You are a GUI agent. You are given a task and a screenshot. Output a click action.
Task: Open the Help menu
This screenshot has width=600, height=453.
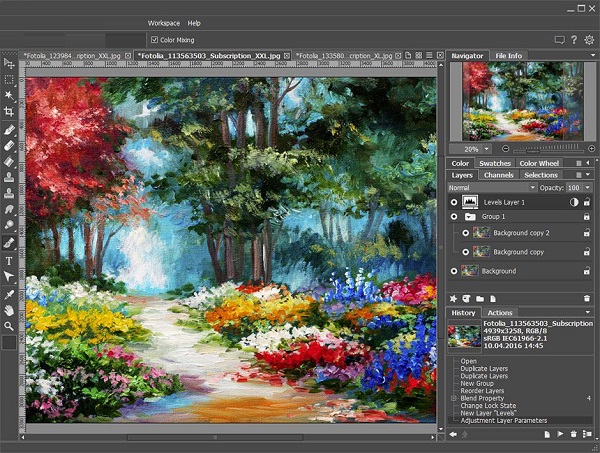(x=194, y=23)
